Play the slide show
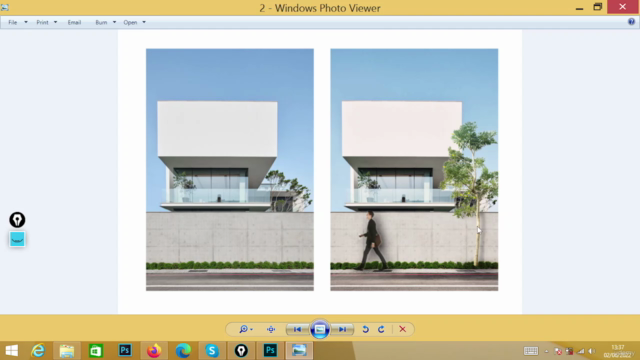The image size is (640, 360). coord(320,329)
